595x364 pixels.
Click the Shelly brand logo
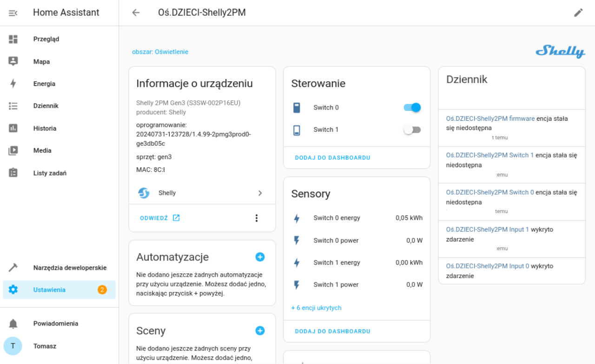(x=560, y=51)
